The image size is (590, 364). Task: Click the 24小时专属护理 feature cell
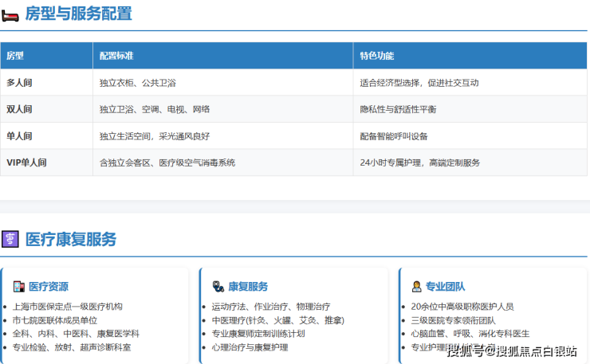(x=420, y=162)
